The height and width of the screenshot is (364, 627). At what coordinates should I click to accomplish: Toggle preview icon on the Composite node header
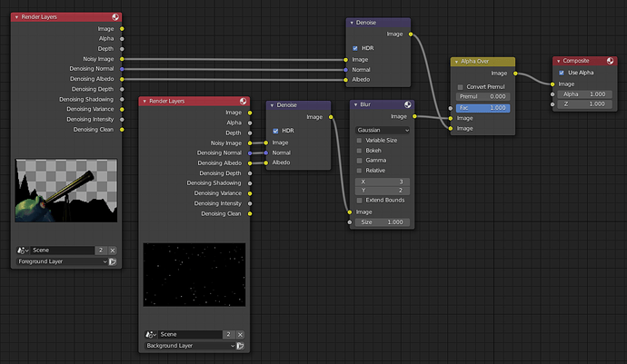coord(611,61)
